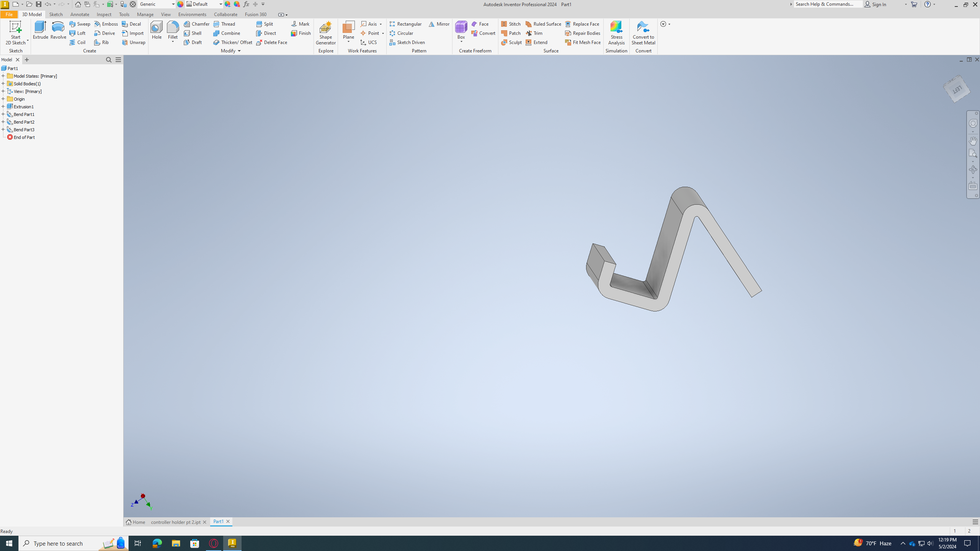Switch to the Sketch ribbon tab
This screenshot has width=980, height=551.
coord(56,14)
